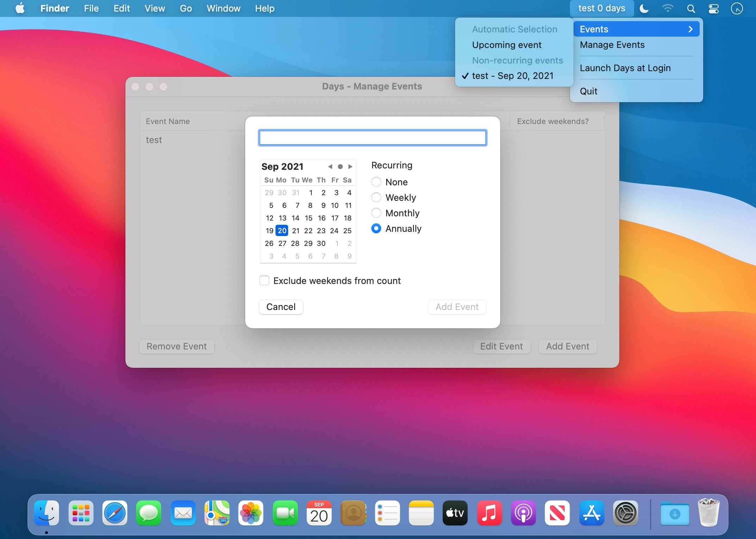
Task: Select the Weekly recurring option
Action: 376,197
